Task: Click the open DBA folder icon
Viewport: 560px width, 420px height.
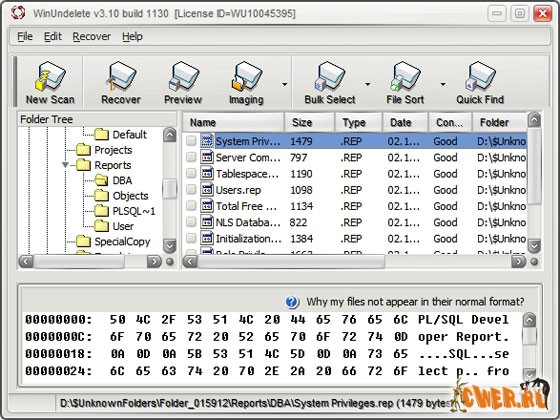Action: (x=101, y=180)
